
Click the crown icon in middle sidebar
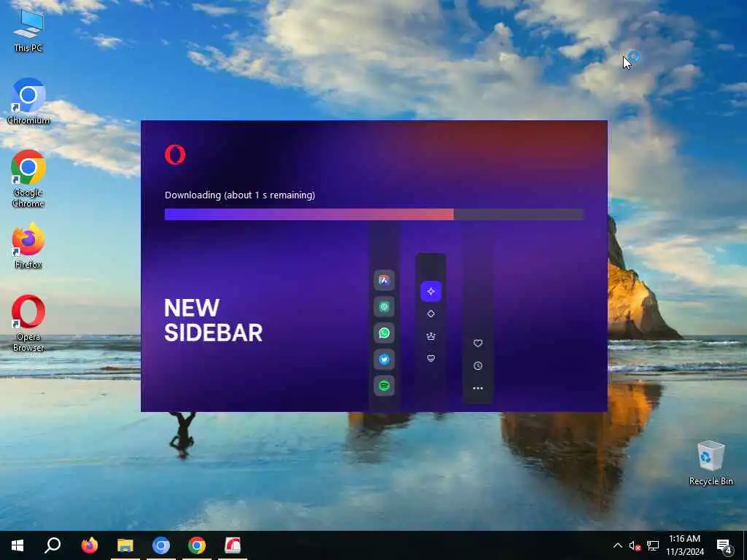pos(430,336)
